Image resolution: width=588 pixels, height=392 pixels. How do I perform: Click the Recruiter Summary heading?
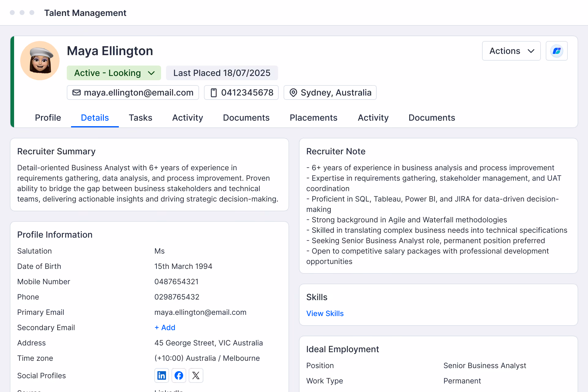click(x=56, y=151)
